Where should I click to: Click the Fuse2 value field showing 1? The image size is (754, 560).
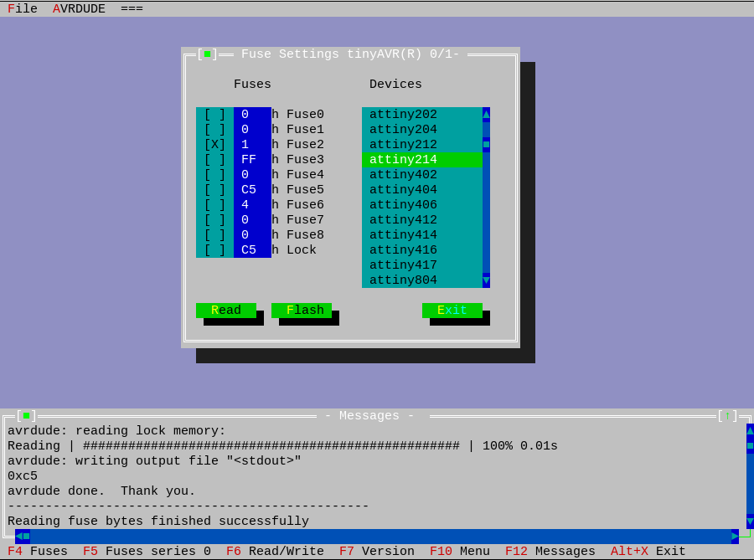[x=252, y=144]
